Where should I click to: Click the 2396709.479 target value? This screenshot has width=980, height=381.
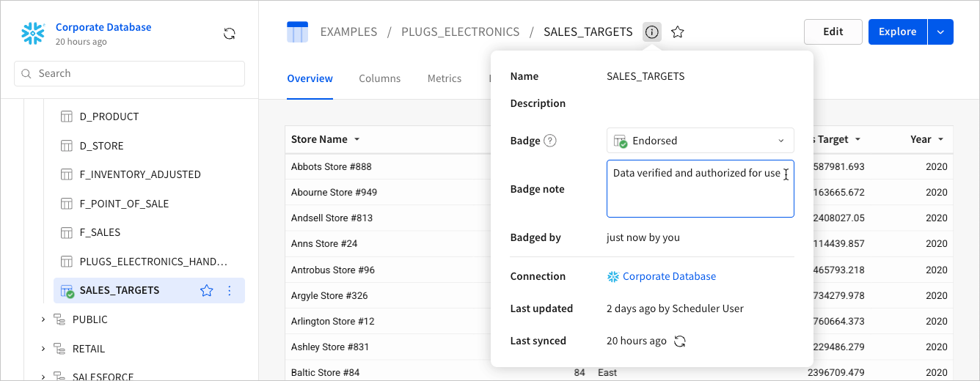[836, 373]
